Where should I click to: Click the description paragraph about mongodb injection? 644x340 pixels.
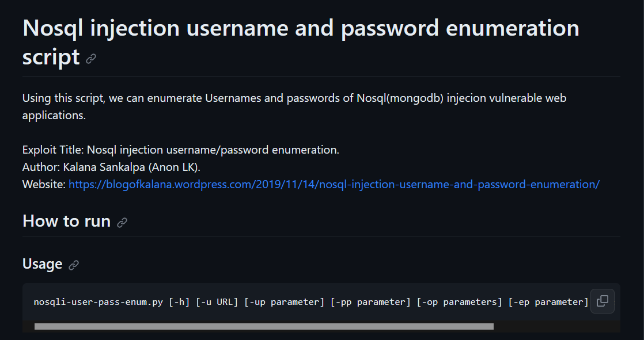pos(294,106)
